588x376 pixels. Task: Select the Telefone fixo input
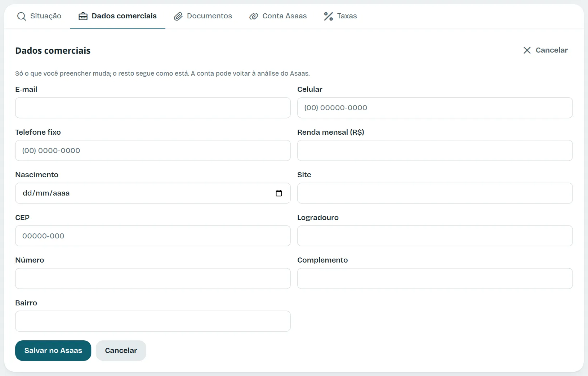coord(153,151)
